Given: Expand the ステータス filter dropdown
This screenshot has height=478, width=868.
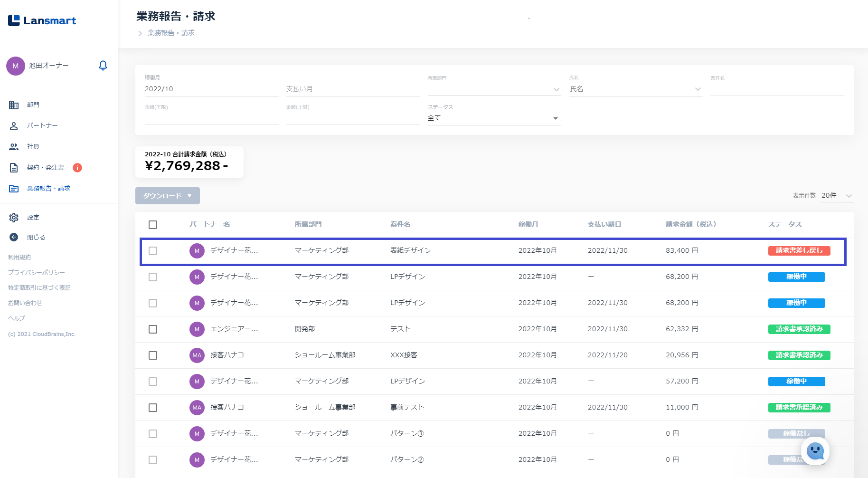Looking at the screenshot, I should click(x=494, y=118).
